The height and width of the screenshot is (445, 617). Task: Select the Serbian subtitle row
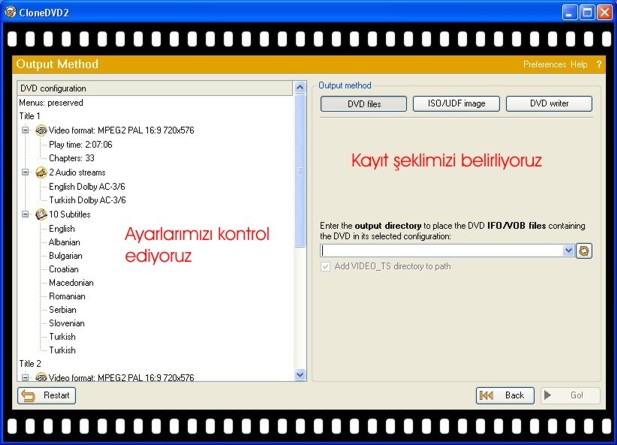click(x=62, y=310)
